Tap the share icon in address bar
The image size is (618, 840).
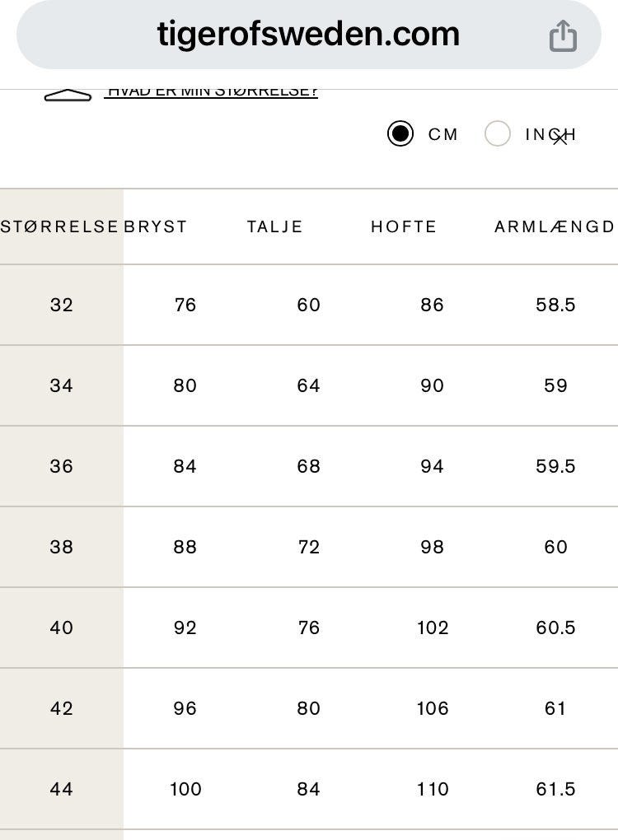click(x=563, y=35)
